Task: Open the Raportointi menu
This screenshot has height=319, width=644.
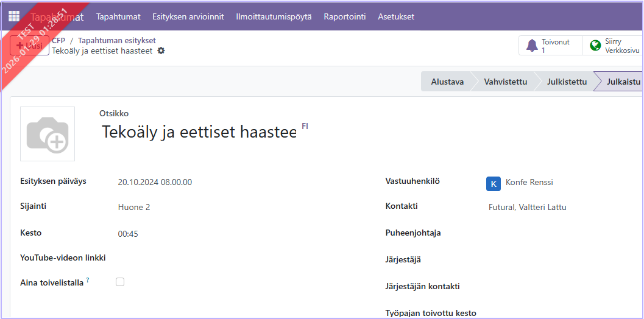Action: click(344, 16)
